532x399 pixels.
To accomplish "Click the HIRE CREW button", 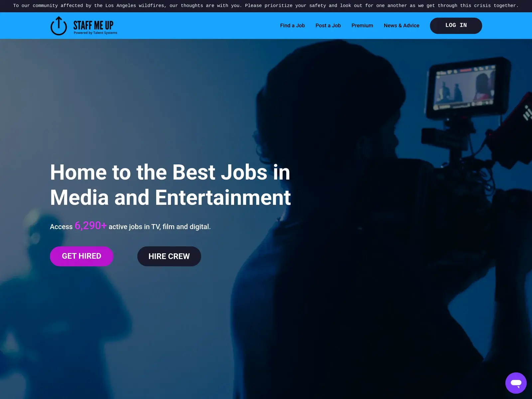I will [x=169, y=256].
